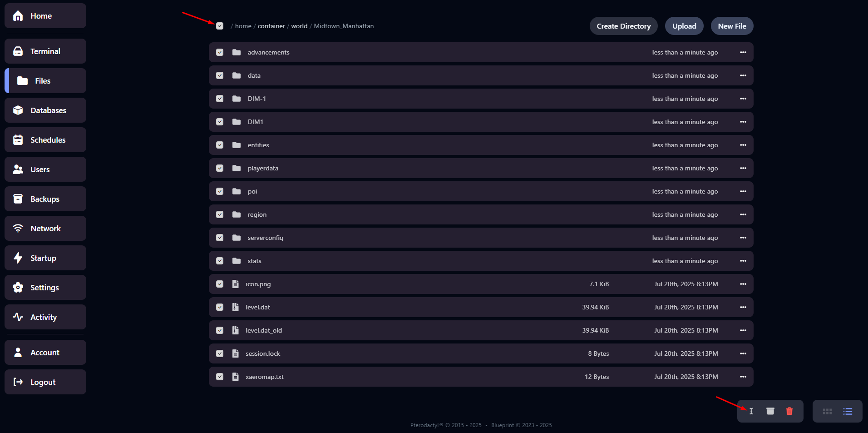Image resolution: width=868 pixels, height=433 pixels.
Task: Toggle the select-all checkbox
Action: pyautogui.click(x=220, y=26)
